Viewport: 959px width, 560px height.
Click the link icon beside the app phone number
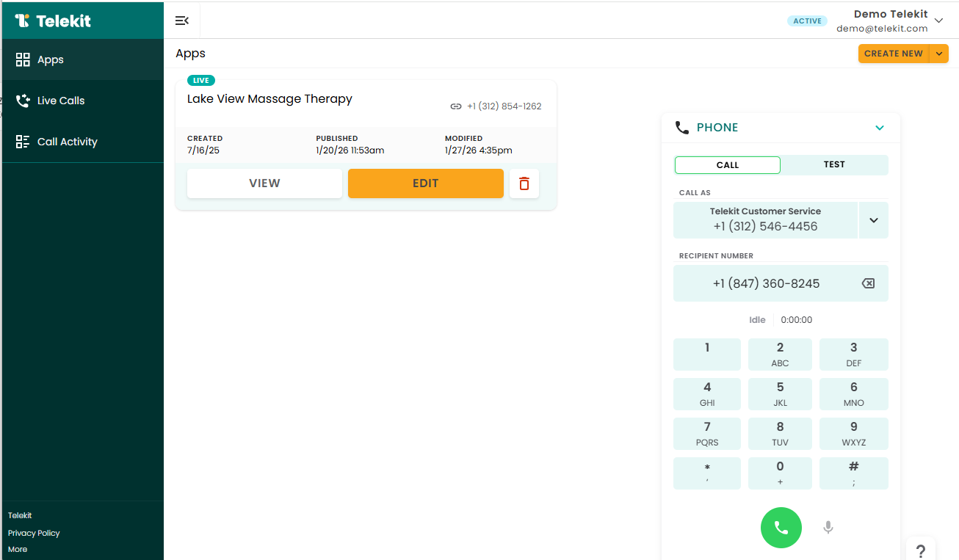(x=456, y=106)
